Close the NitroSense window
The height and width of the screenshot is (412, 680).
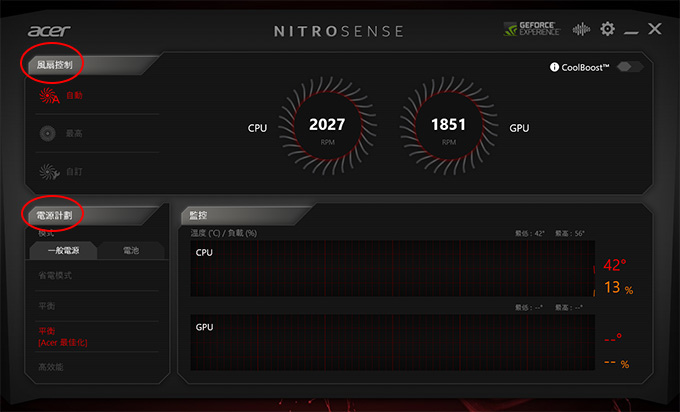tap(655, 29)
